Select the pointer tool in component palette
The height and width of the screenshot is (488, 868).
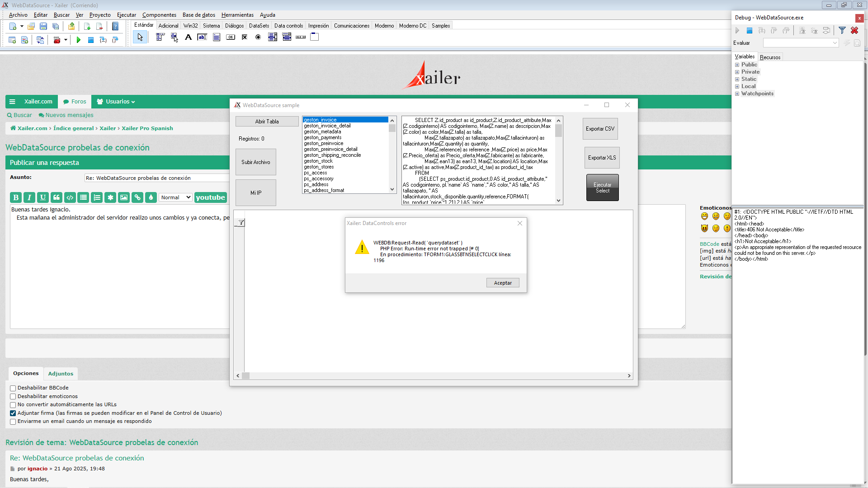(x=140, y=37)
